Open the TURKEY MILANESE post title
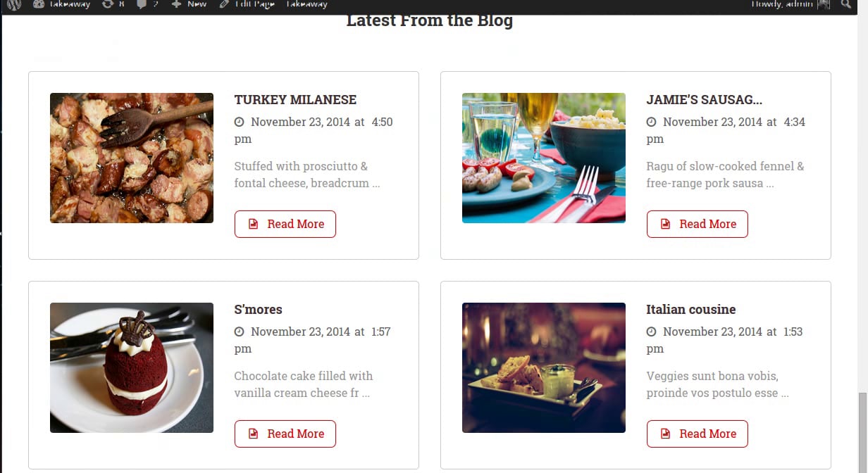 [x=295, y=100]
